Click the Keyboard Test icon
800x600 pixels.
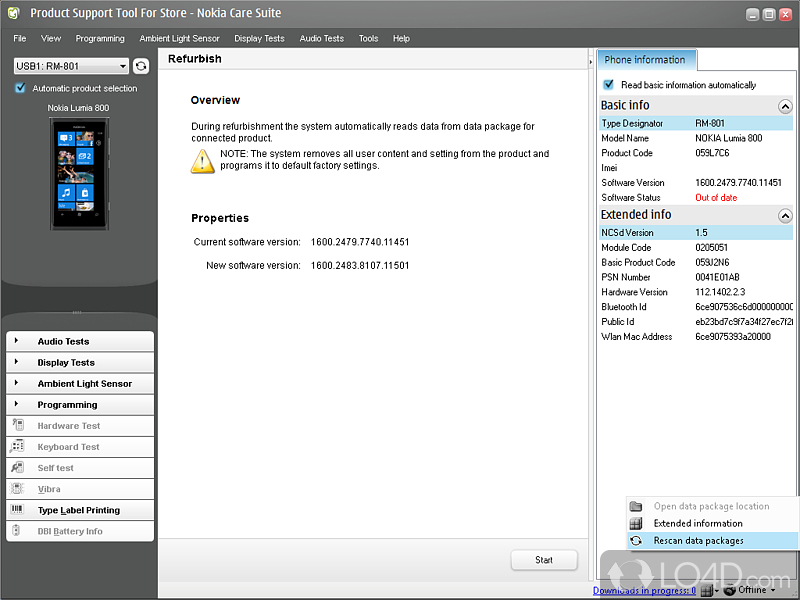[x=18, y=447]
